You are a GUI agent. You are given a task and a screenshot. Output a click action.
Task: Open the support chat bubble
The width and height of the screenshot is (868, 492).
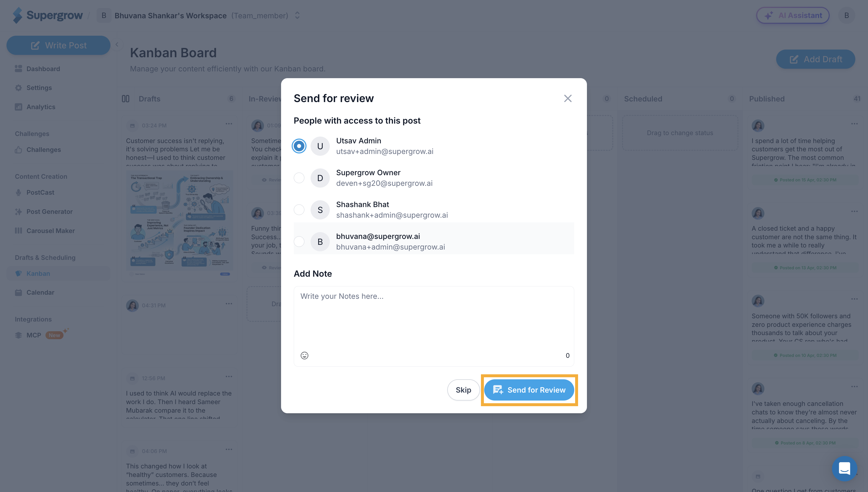click(844, 469)
